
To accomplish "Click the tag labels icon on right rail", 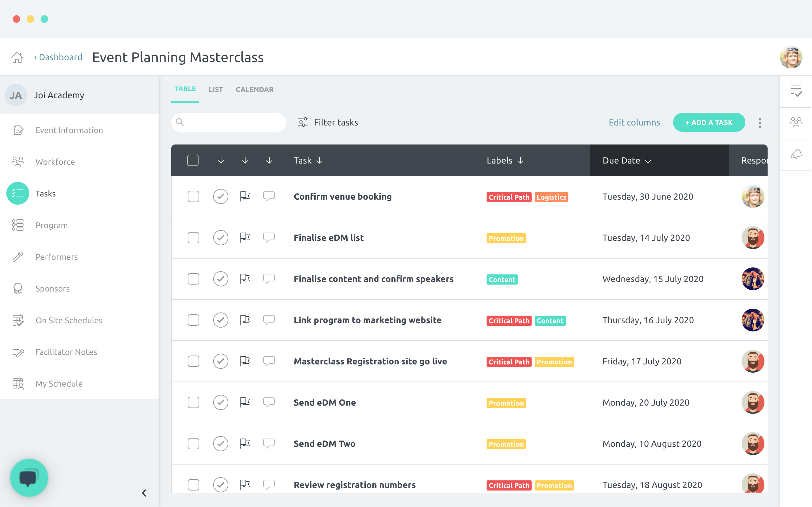I will tap(796, 154).
